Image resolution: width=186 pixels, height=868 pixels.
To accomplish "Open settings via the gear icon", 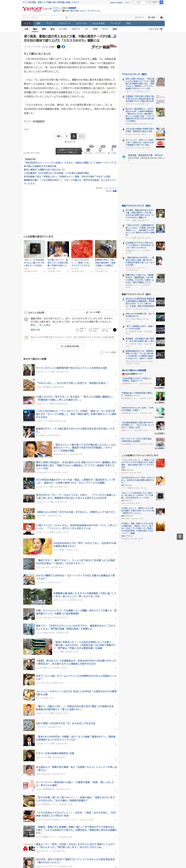I will (x=161, y=17).
